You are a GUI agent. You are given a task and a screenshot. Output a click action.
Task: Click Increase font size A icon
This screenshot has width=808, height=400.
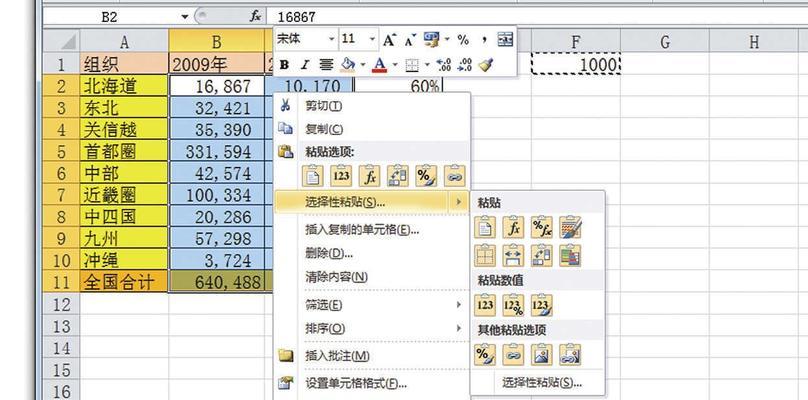(389, 40)
